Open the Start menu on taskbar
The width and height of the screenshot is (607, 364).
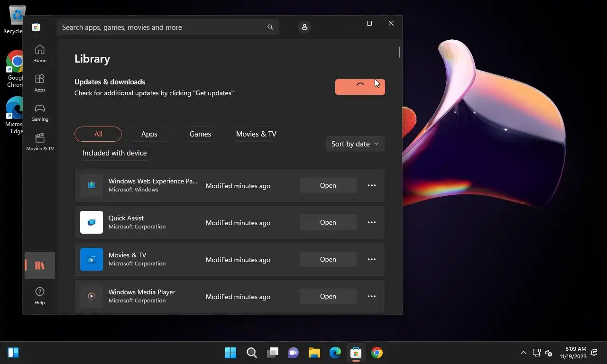230,353
